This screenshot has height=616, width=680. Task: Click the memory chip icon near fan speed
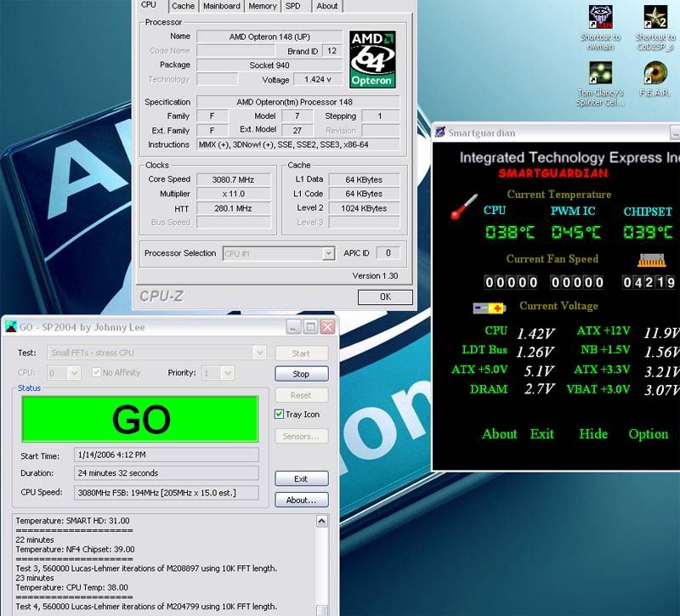pyautogui.click(x=651, y=260)
